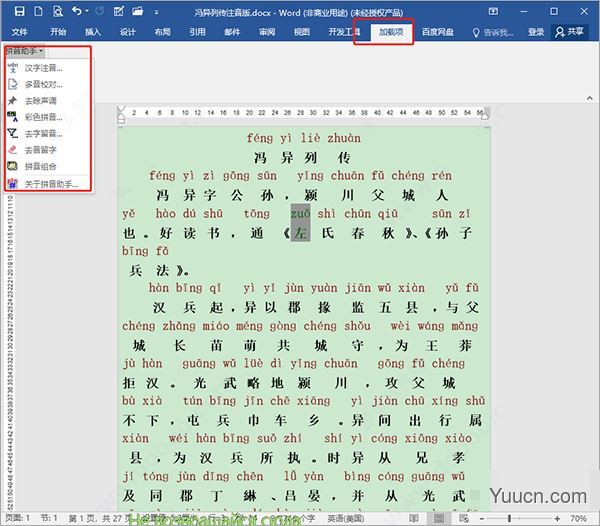
Task: Switch to the 百度网盘 ribbon tab
Action: (x=437, y=32)
